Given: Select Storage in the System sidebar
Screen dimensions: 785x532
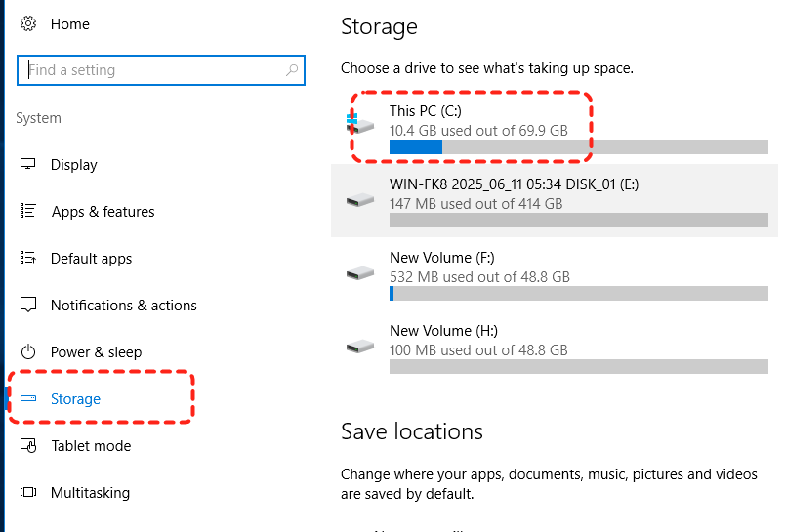Looking at the screenshot, I should (75, 399).
